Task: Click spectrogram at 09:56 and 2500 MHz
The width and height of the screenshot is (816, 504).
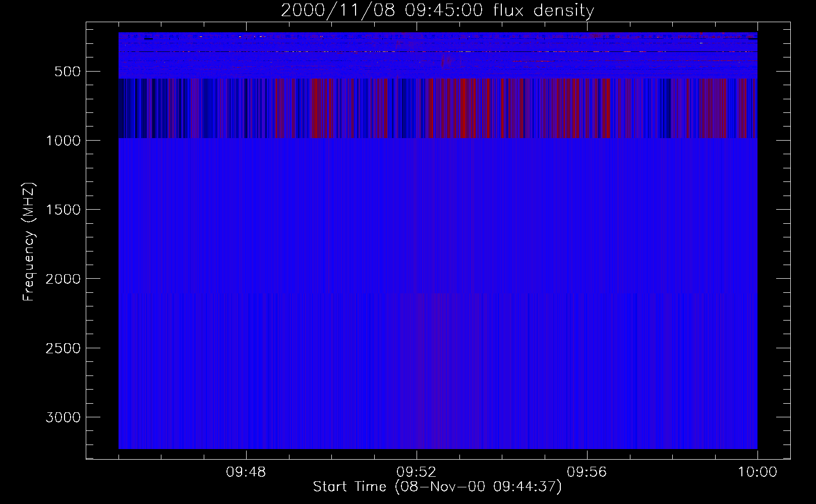Action: pos(587,348)
